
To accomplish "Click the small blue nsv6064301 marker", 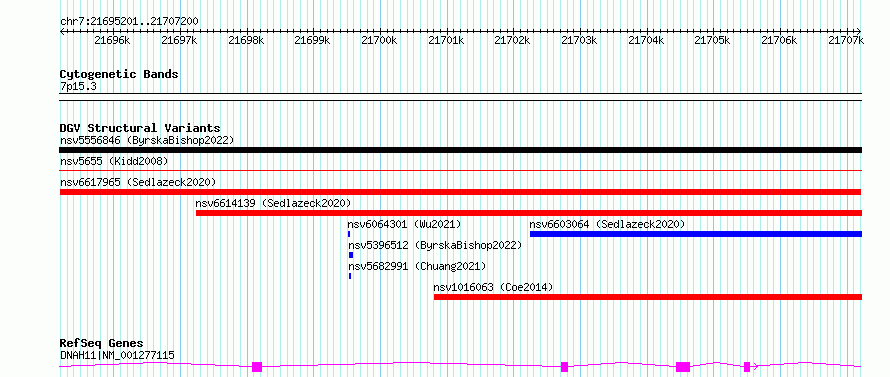I will (x=349, y=234).
